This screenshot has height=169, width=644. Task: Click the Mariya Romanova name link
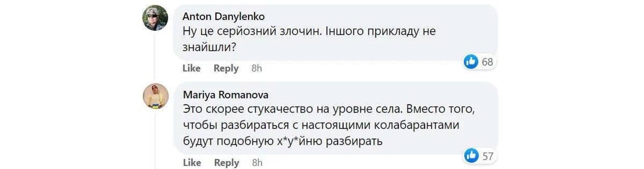(x=225, y=95)
